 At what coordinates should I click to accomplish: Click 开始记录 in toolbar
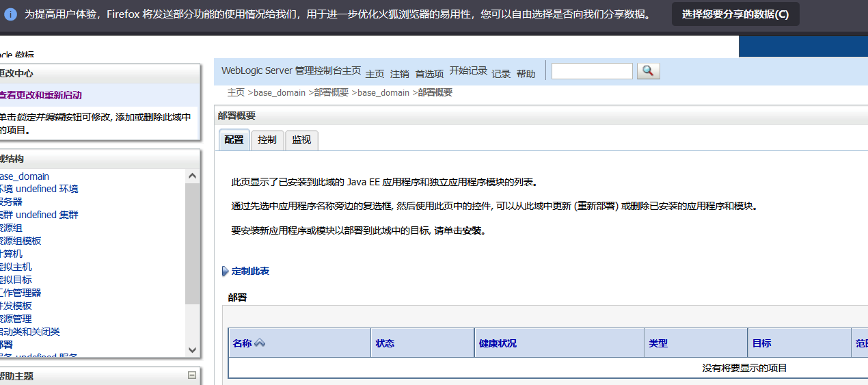pos(468,70)
